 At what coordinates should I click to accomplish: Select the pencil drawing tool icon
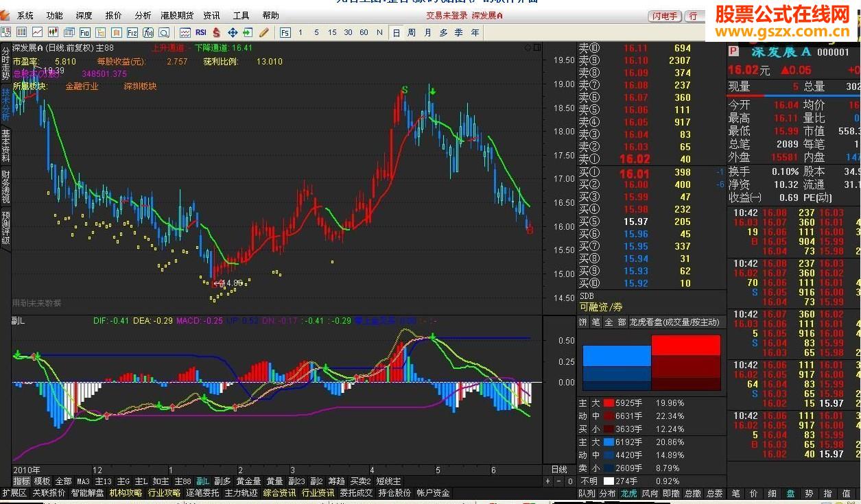point(263,32)
